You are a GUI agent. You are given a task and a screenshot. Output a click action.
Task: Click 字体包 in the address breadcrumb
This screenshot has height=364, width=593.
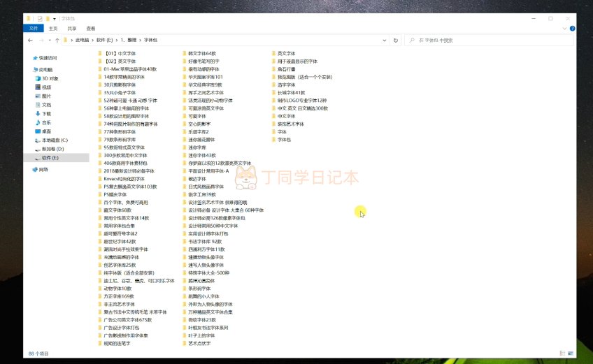150,40
